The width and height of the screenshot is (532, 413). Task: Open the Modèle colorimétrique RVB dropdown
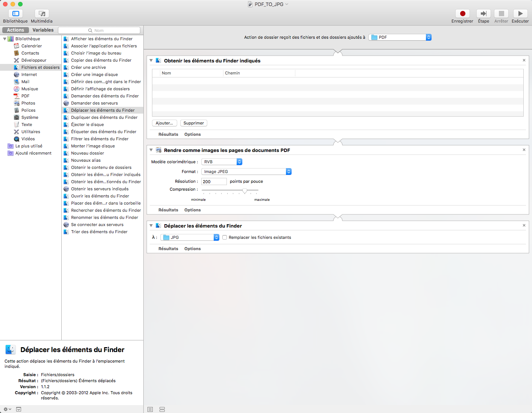click(222, 162)
